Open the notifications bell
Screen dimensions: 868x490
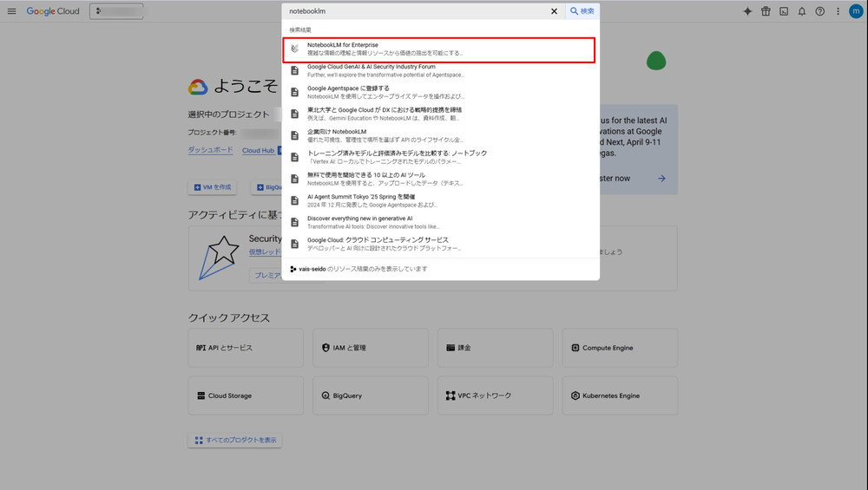[801, 11]
